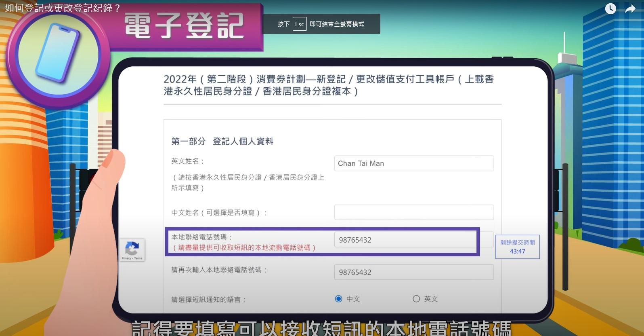Click the 第一部分 登記人個人資料 heading
This screenshot has height=336, width=644.
[222, 142]
